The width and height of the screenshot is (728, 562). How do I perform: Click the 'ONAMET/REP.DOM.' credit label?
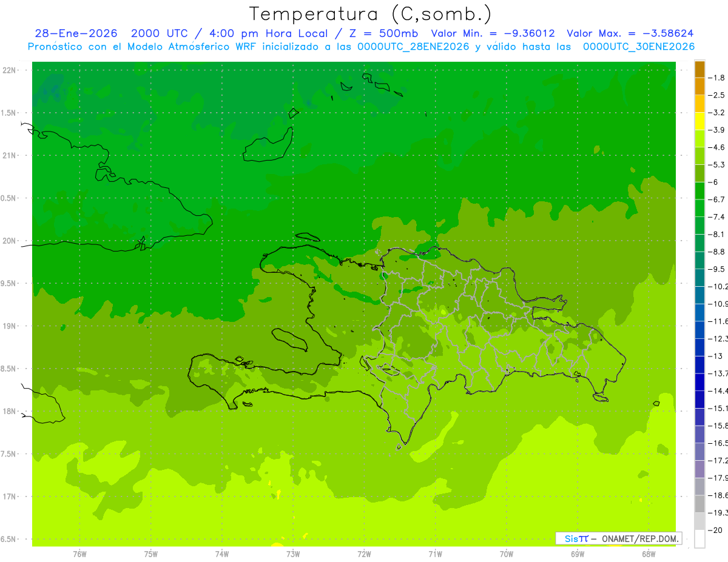click(x=640, y=538)
